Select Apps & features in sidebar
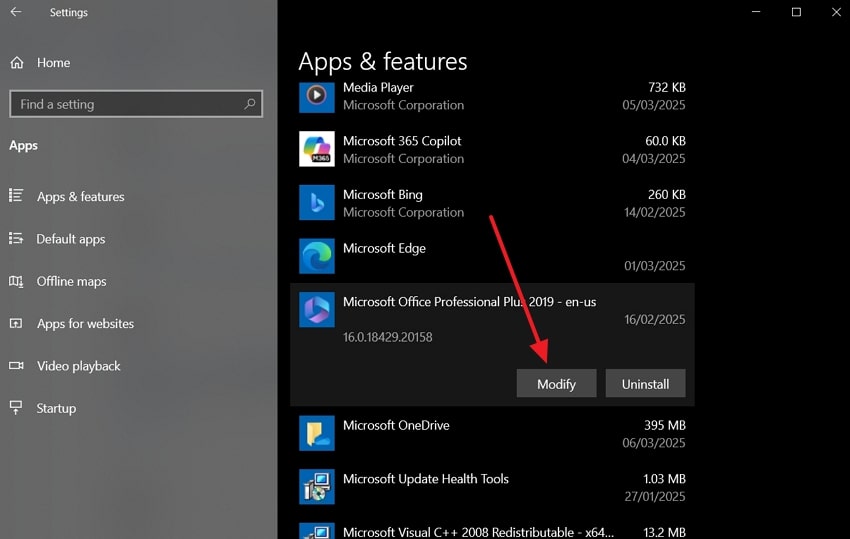 click(x=80, y=196)
